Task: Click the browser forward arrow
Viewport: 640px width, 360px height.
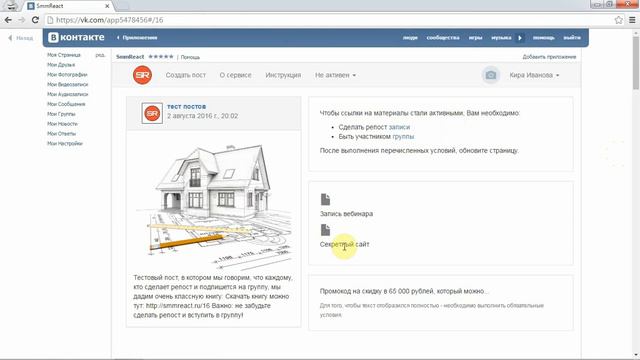Action: coord(22,20)
